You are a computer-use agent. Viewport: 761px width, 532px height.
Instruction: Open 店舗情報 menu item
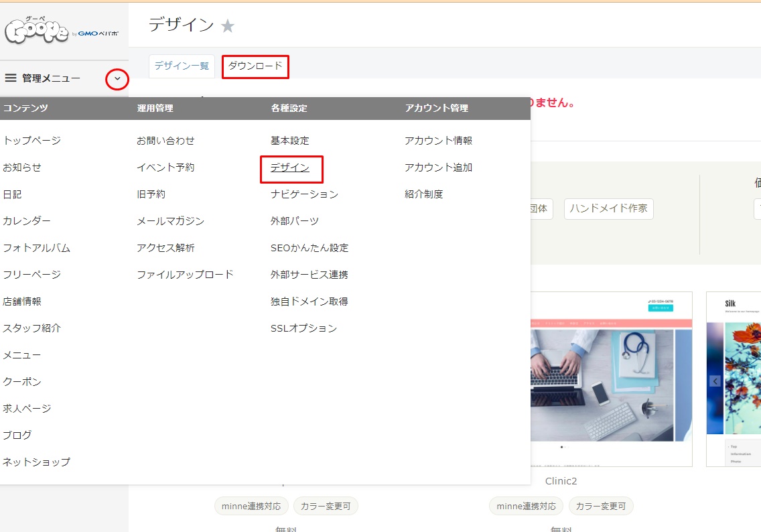(x=22, y=301)
